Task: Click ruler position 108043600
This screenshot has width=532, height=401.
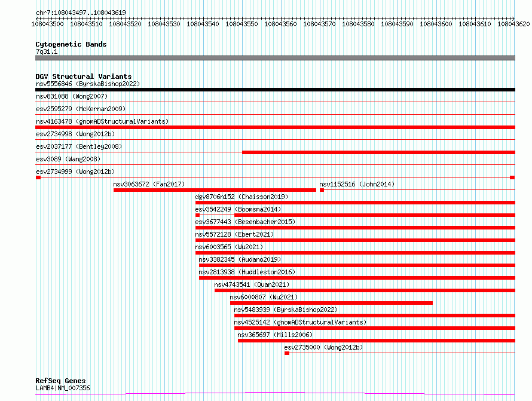Action: [436, 24]
